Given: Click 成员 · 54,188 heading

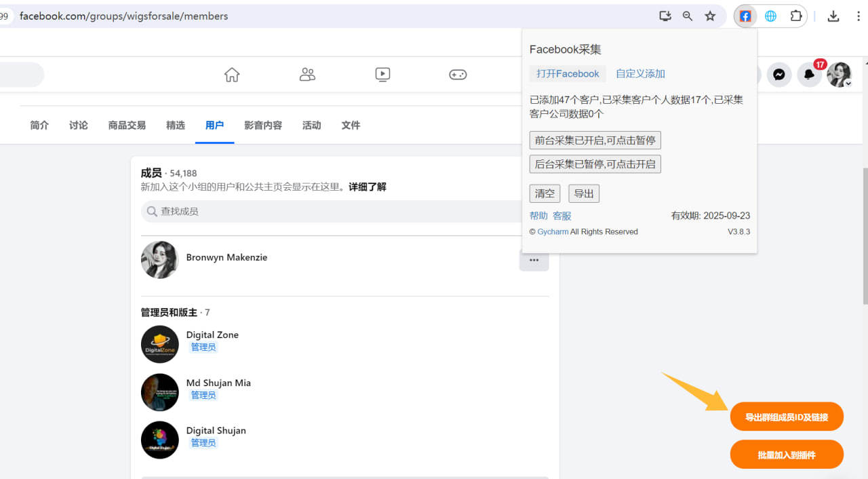Looking at the screenshot, I should (x=169, y=174).
